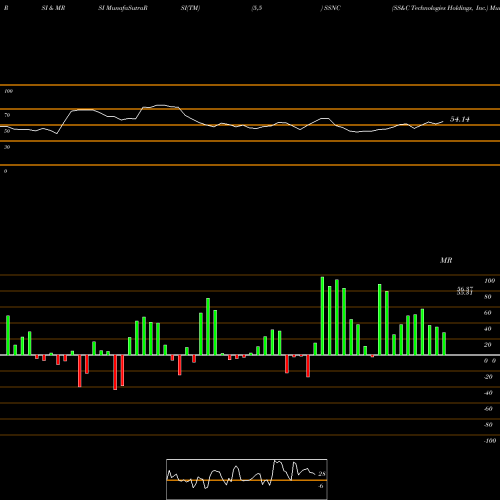The height and width of the screenshot is (500, 500).
Task: Click the SSNC ticker symbol in header
Action: 332,8
